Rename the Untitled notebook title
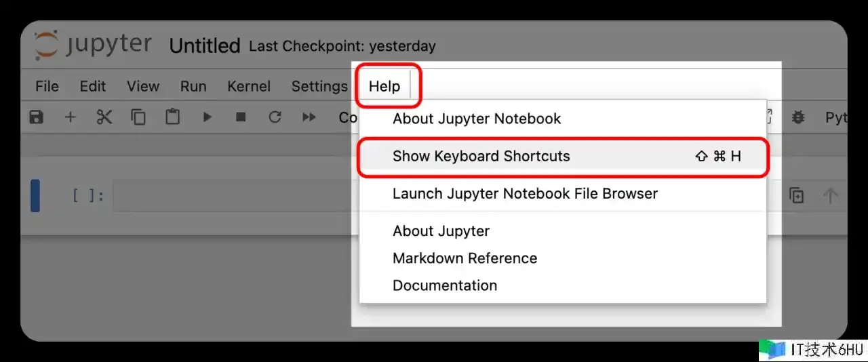 point(205,46)
